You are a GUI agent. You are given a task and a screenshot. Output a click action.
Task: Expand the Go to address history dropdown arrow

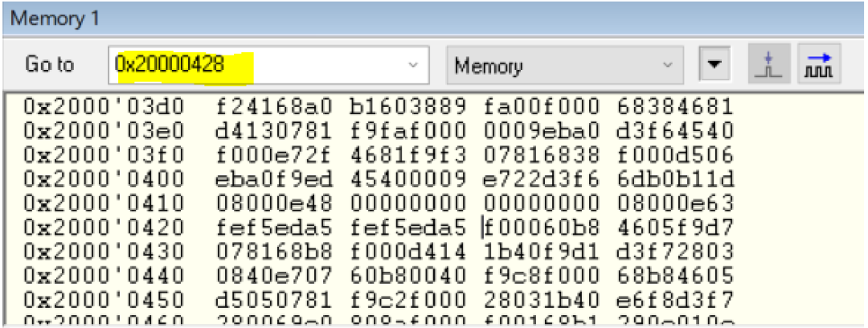tap(412, 66)
